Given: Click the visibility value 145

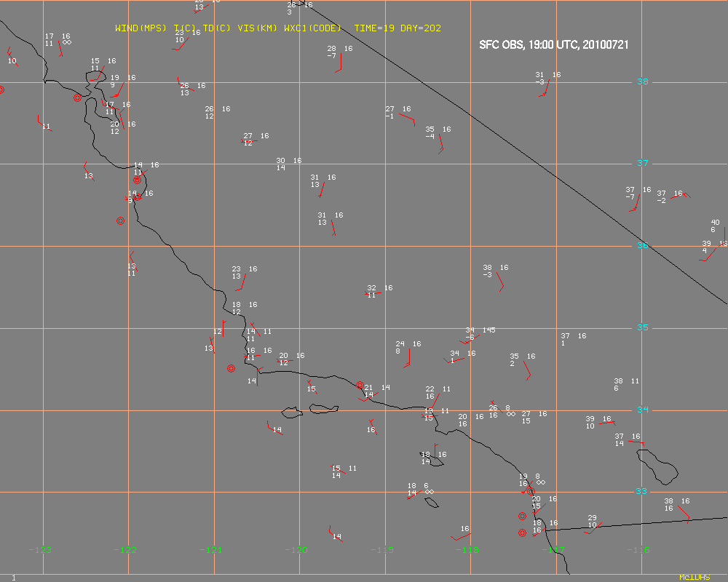Looking at the screenshot, I should click(489, 330).
